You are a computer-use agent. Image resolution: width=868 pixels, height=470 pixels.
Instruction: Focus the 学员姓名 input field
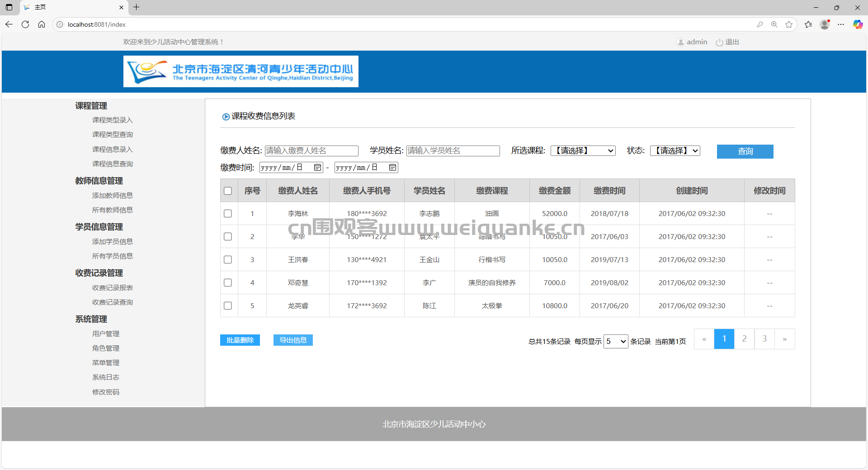point(453,150)
